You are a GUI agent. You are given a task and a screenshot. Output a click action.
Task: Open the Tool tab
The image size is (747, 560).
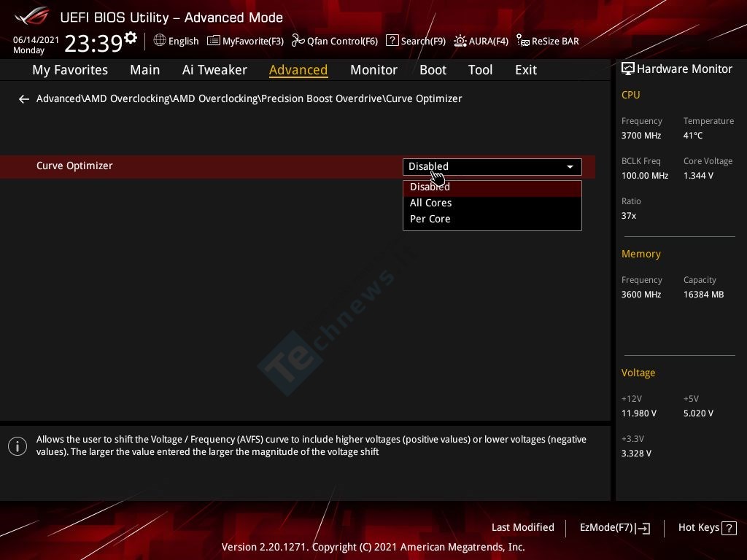tap(480, 70)
